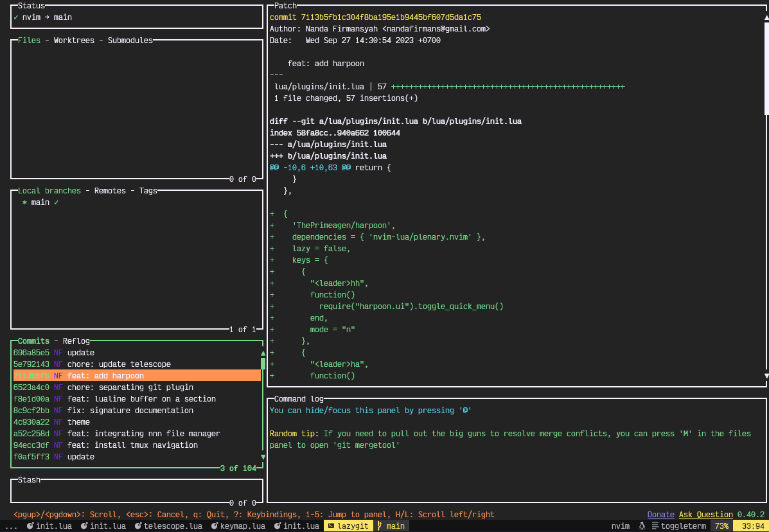The image size is (769, 532).
Task: Click the Donate link
Action: click(x=660, y=515)
